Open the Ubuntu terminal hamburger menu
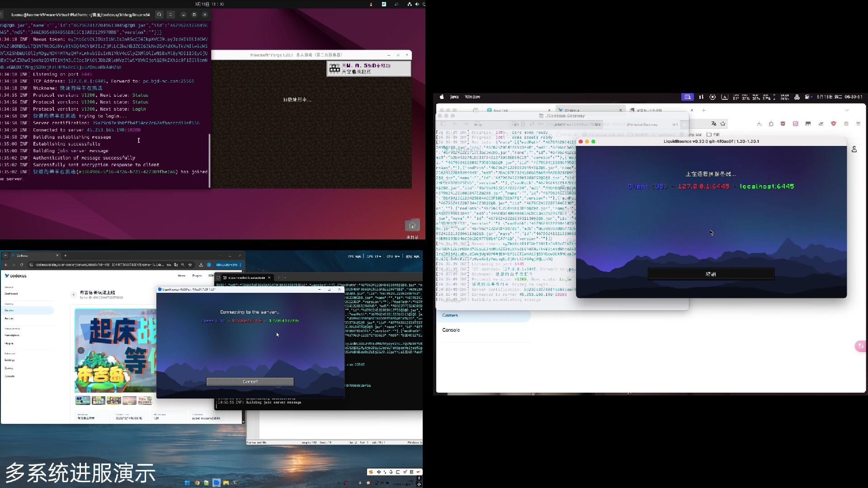 [x=170, y=14]
